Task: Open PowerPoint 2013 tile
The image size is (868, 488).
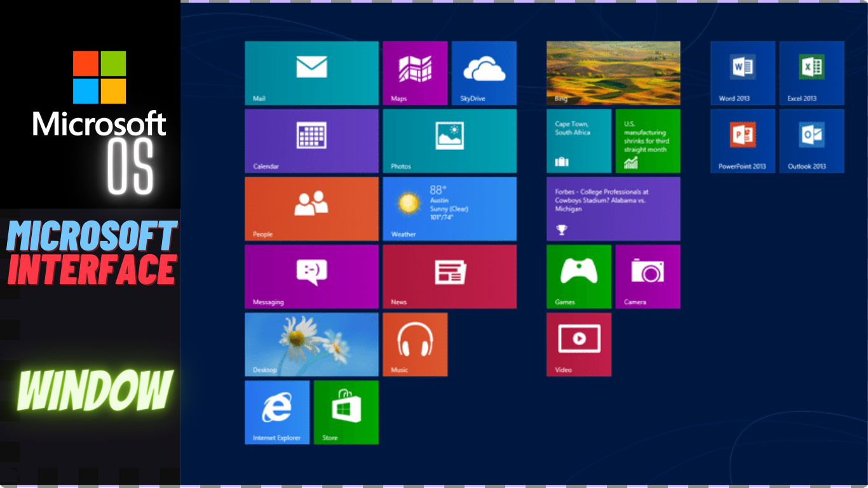Action: tap(743, 141)
